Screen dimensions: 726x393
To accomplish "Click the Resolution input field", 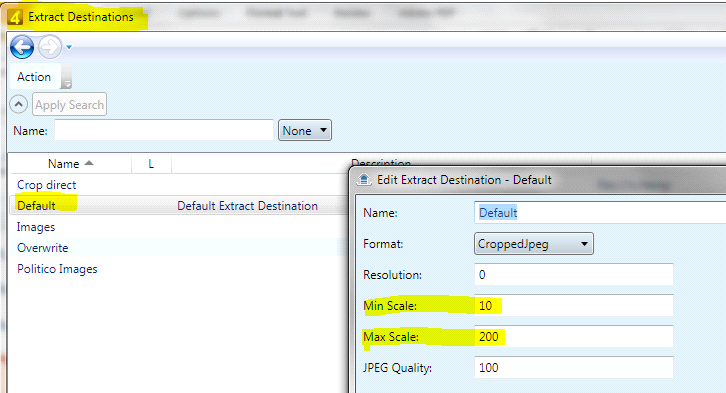I will pyautogui.click(x=574, y=274).
